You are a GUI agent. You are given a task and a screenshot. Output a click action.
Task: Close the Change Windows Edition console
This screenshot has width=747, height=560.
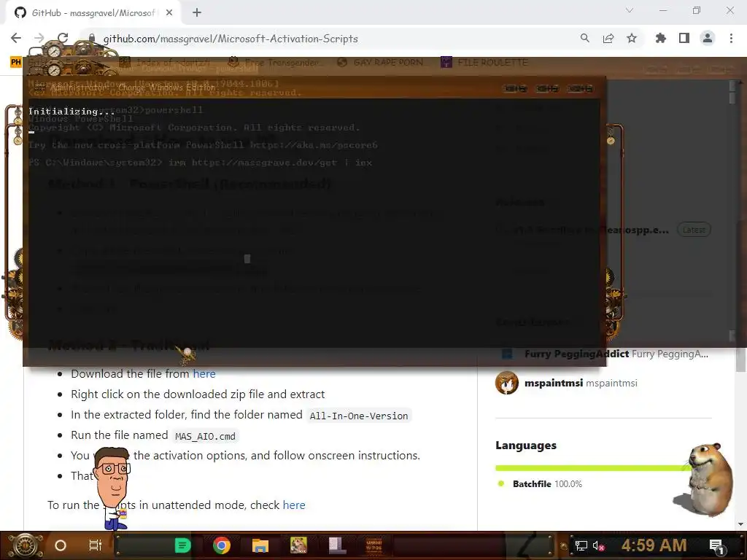coord(581,88)
